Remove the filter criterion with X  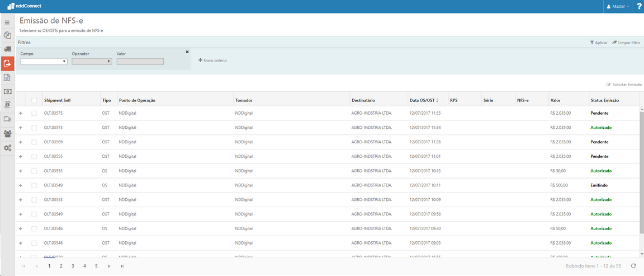(187, 52)
